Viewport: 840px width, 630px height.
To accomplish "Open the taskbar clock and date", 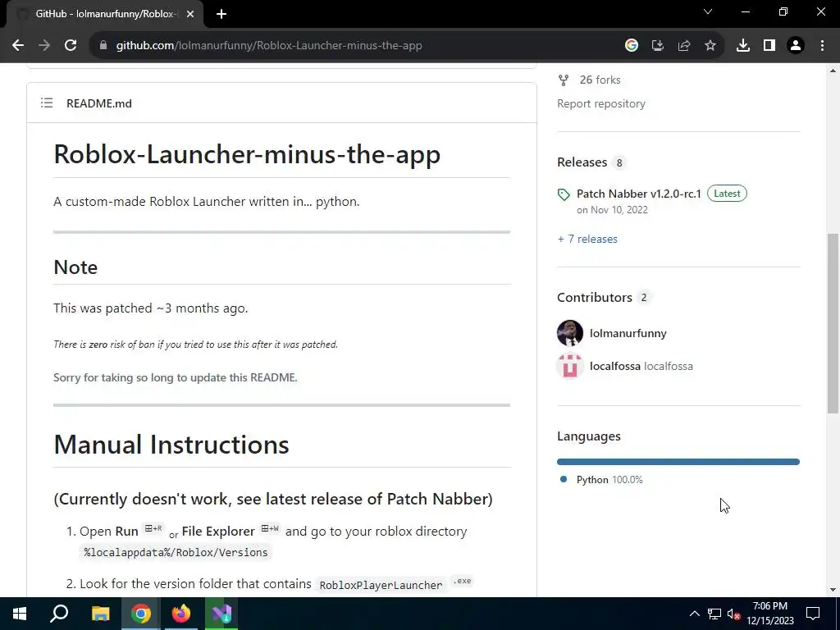I will tap(770, 614).
